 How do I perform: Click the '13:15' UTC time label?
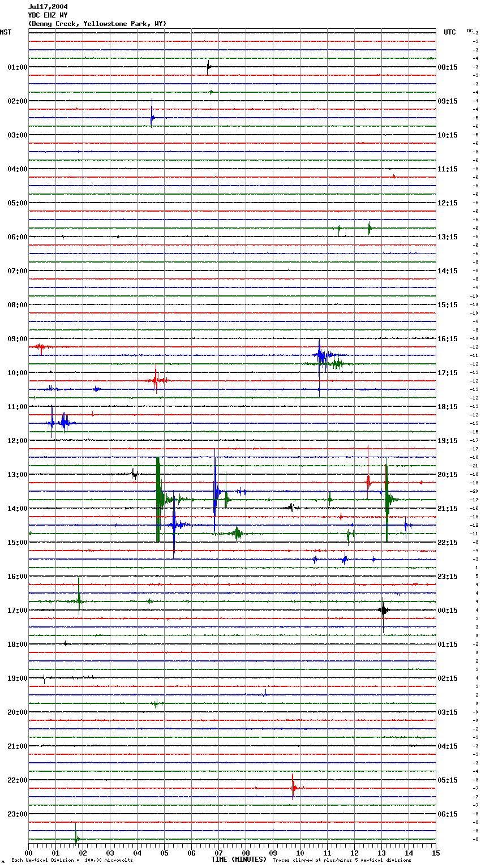448,237
